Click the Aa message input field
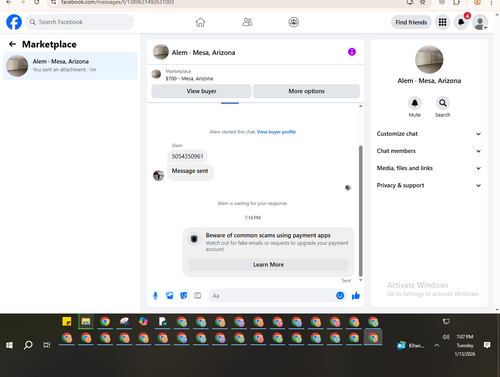500x377 pixels. (271, 296)
